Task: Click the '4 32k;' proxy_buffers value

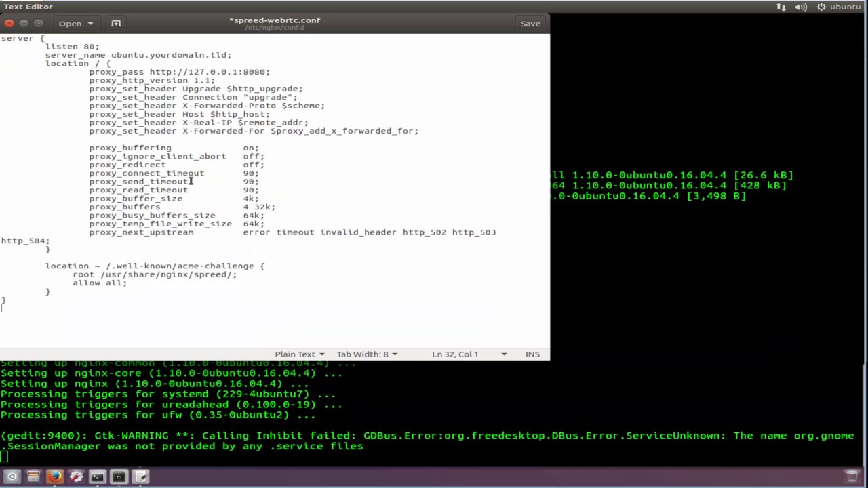Action: point(259,207)
